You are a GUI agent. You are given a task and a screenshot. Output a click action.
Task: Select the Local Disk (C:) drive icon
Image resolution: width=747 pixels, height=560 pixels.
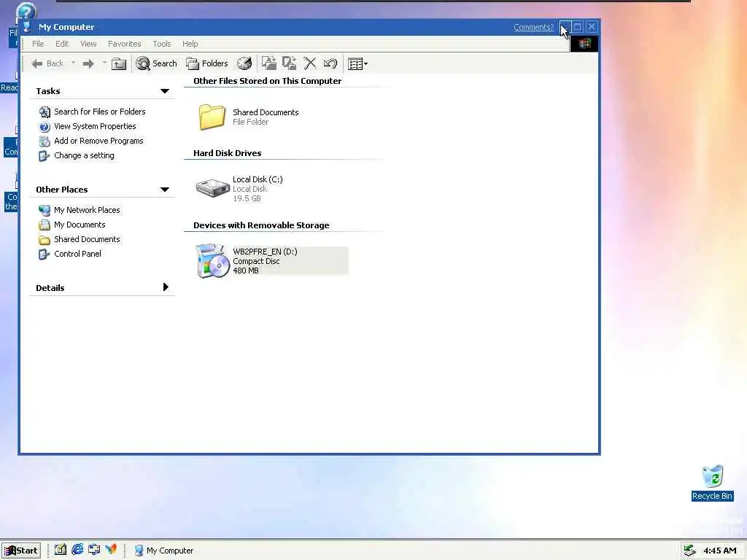pyautogui.click(x=212, y=188)
